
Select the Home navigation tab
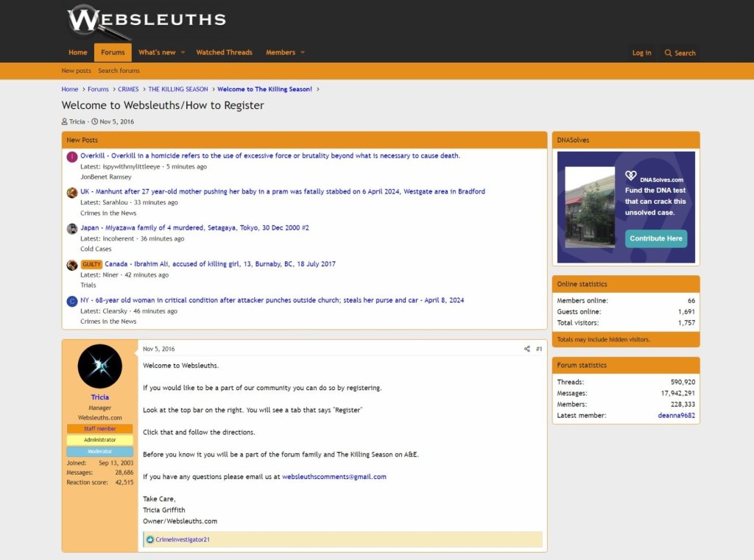[77, 52]
